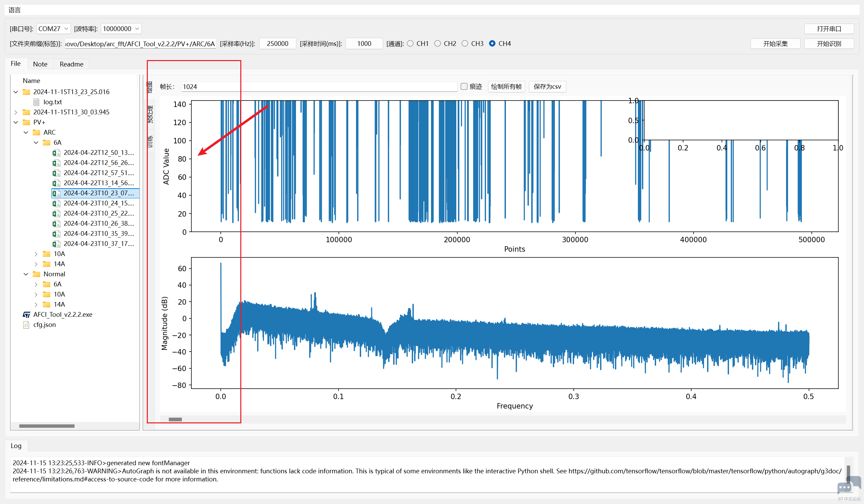Screen dimensions: 864x504
Task: Click the cfg.json file icon
Action: (26, 325)
